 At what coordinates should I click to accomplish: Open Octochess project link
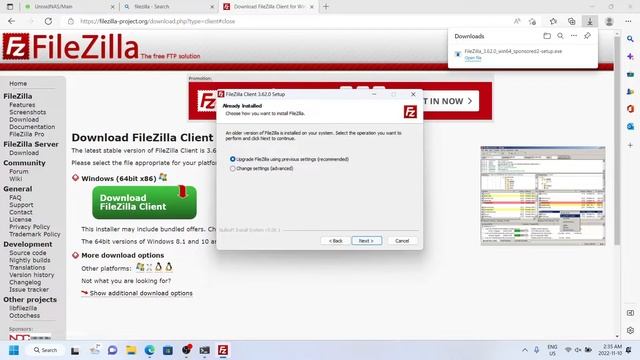pos(24,316)
